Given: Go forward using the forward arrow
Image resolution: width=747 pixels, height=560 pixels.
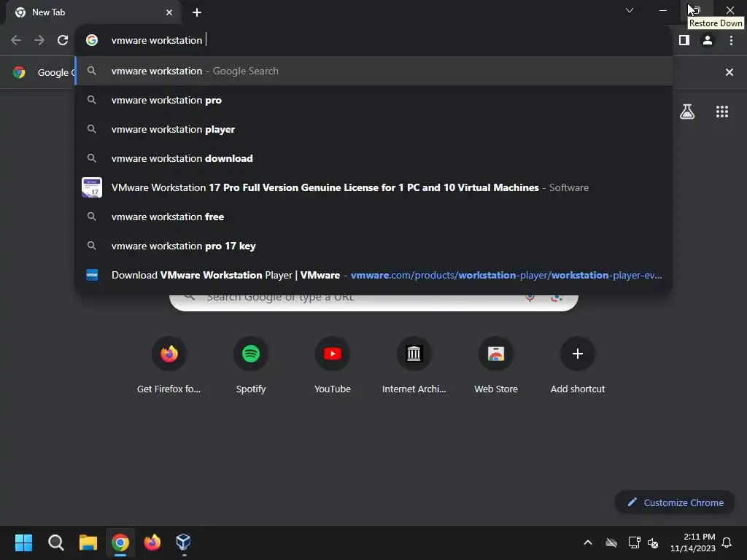Looking at the screenshot, I should [x=39, y=41].
